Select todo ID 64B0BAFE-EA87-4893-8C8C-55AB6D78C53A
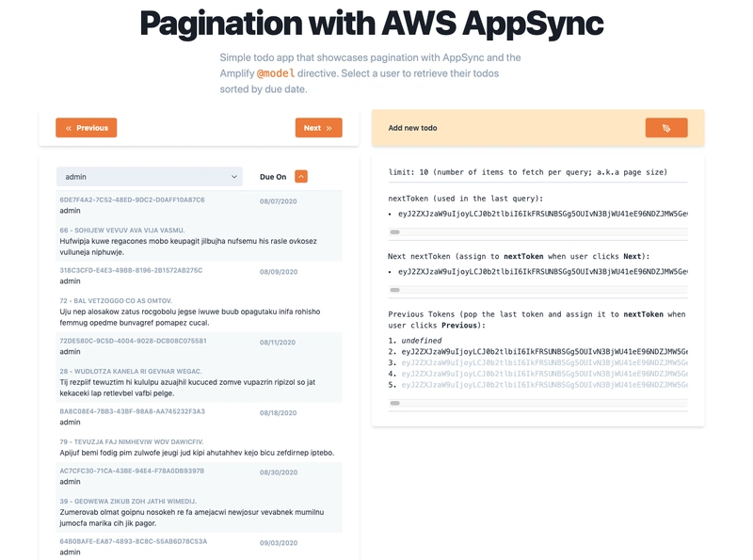753x560 pixels. click(x=134, y=542)
